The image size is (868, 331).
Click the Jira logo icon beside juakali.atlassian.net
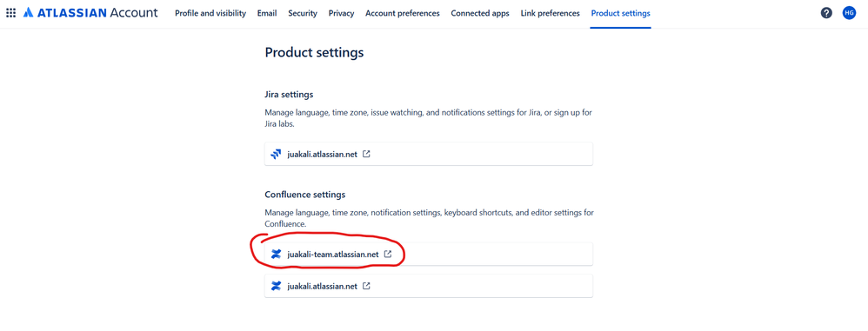276,154
